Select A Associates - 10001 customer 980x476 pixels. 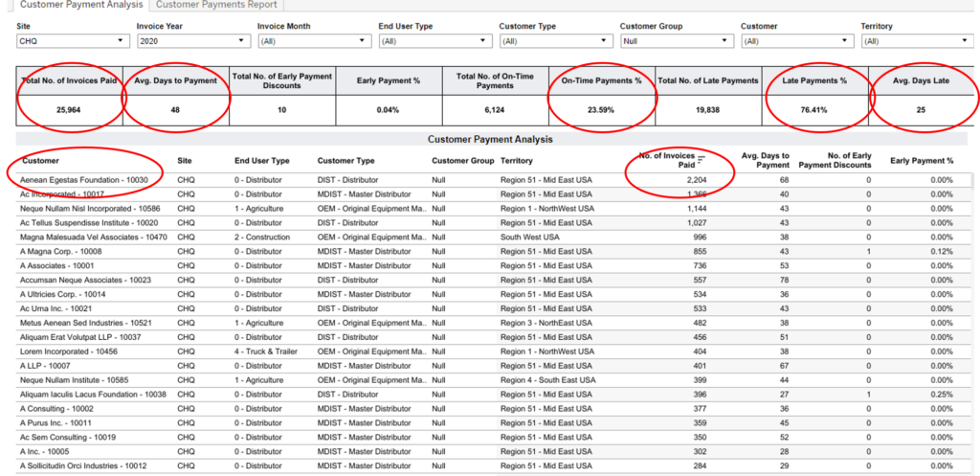(x=56, y=266)
